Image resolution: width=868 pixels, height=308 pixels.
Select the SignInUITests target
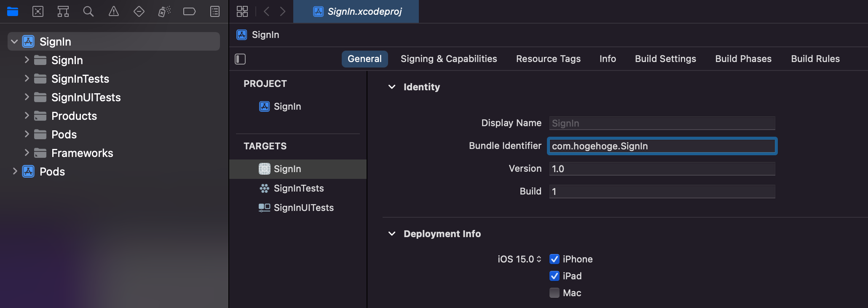[x=303, y=208]
